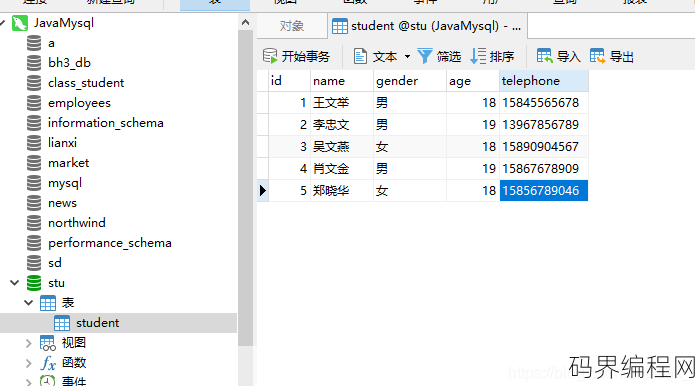
Task: Click the northwind database icon
Action: (34, 223)
